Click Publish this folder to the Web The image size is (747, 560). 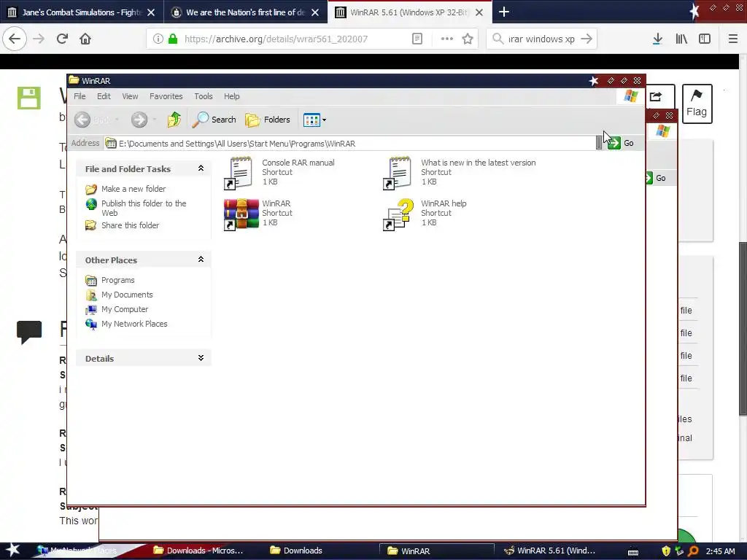tap(136, 208)
